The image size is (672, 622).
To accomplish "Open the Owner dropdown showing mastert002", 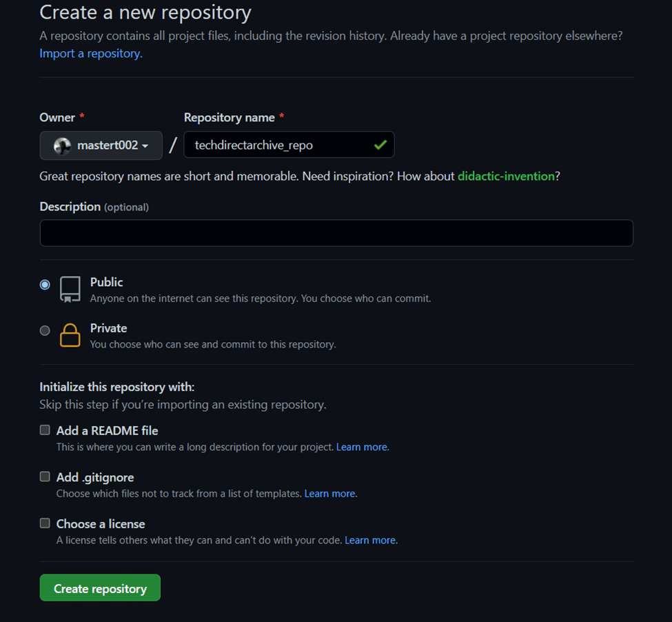I will click(101, 146).
